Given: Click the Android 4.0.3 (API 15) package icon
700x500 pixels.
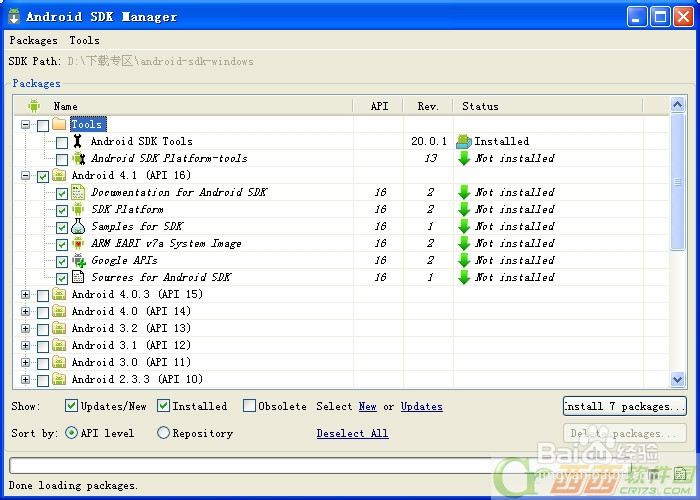Looking at the screenshot, I should (59, 294).
